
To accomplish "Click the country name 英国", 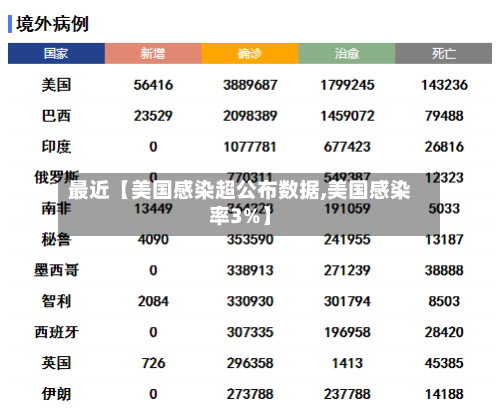I will coord(56,363).
